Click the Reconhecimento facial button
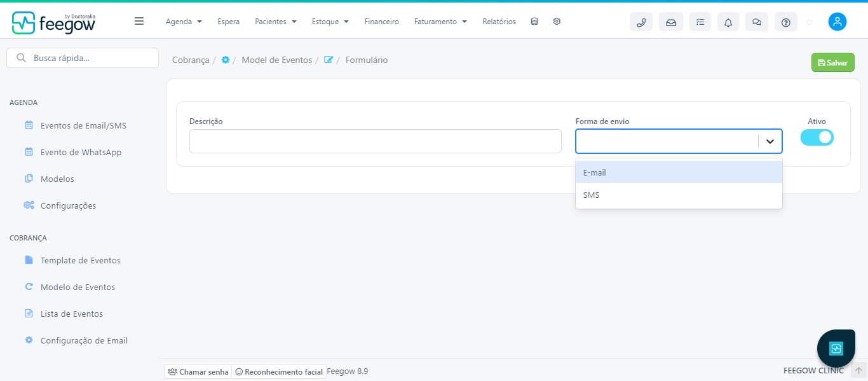 [x=279, y=371]
